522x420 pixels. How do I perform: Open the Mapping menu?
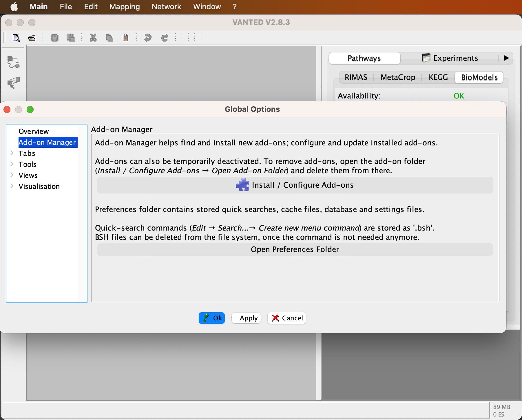coord(125,7)
